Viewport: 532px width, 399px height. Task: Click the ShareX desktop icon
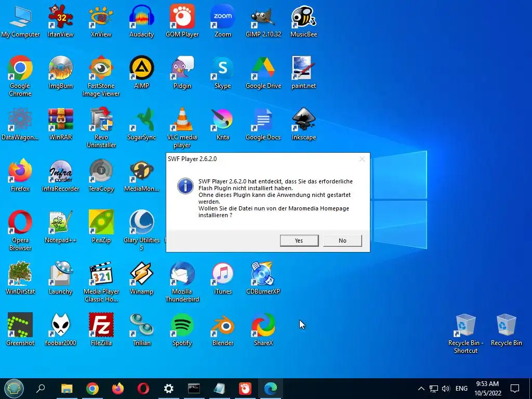[x=263, y=330]
